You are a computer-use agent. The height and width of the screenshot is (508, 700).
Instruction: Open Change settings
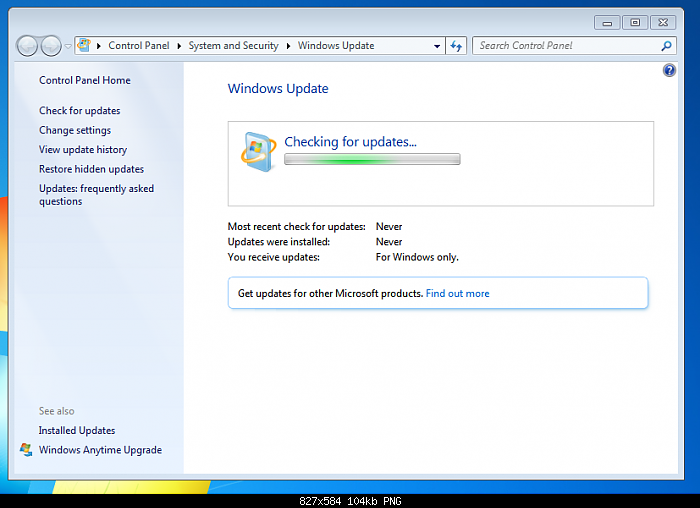pyautogui.click(x=75, y=130)
